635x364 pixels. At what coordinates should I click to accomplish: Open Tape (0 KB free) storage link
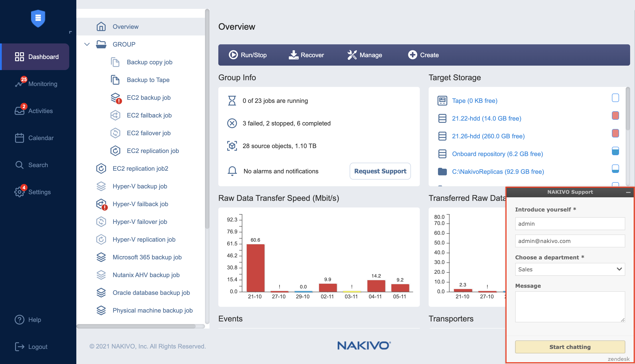click(x=475, y=100)
